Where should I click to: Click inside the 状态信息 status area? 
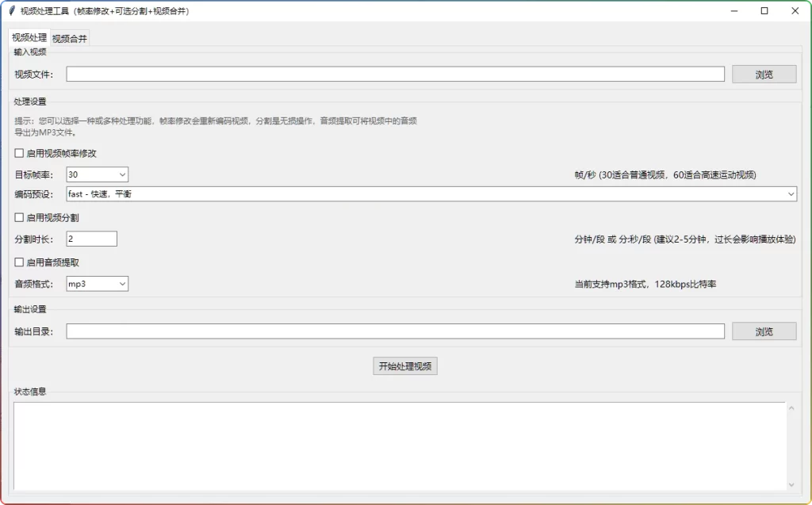click(x=396, y=444)
